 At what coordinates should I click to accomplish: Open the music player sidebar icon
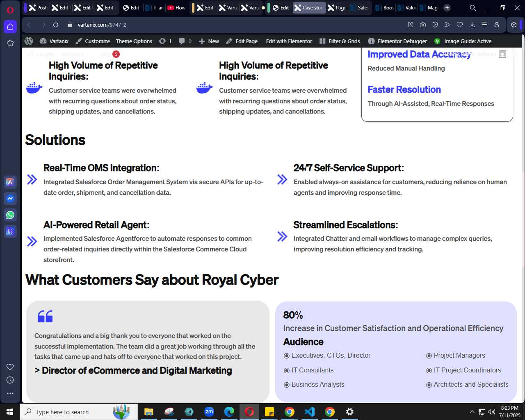pyautogui.click(x=10, y=231)
